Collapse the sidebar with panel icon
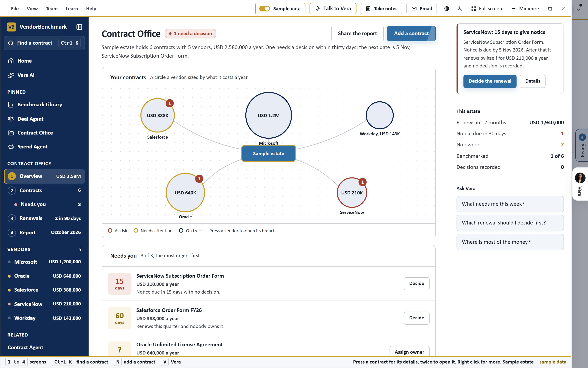588x368 pixels. pyautogui.click(x=79, y=27)
